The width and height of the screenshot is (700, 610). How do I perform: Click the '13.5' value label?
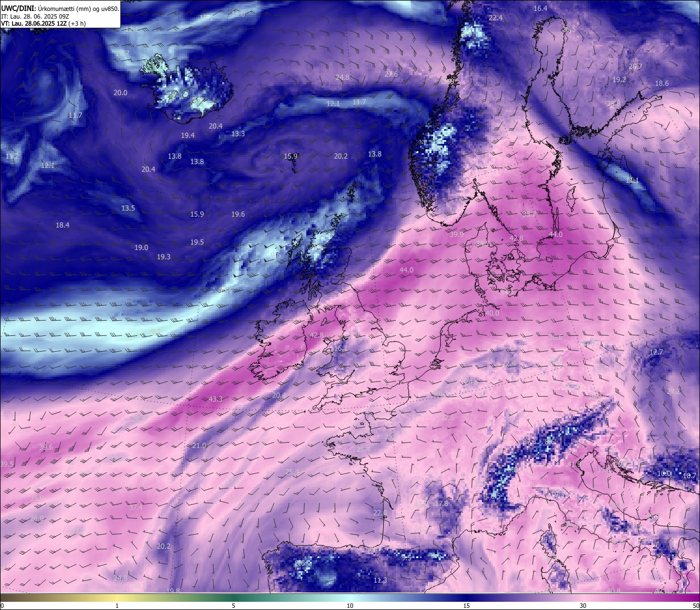click(x=128, y=208)
